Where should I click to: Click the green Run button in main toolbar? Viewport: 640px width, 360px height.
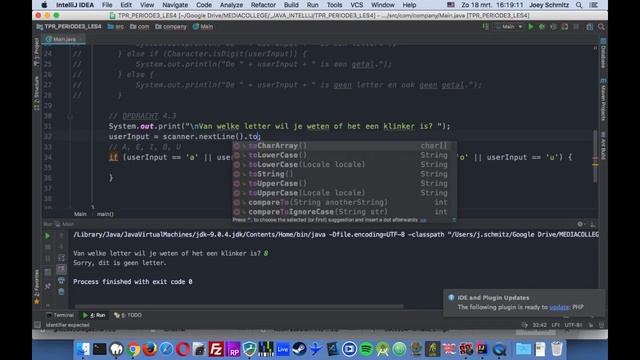[531, 27]
